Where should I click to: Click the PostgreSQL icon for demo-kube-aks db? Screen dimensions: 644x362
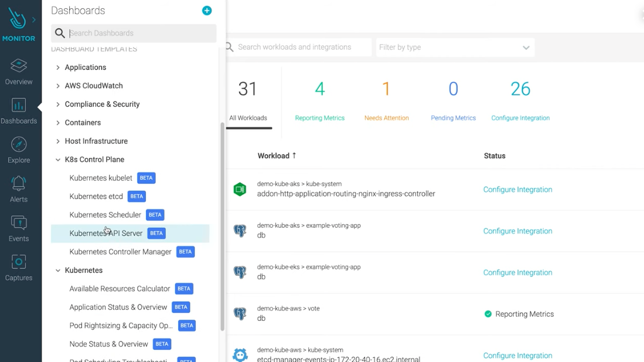[x=240, y=231]
